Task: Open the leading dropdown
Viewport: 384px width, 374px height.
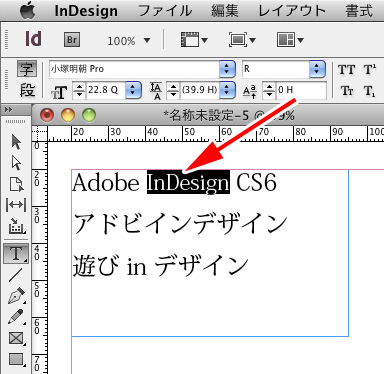Action: 227,90
